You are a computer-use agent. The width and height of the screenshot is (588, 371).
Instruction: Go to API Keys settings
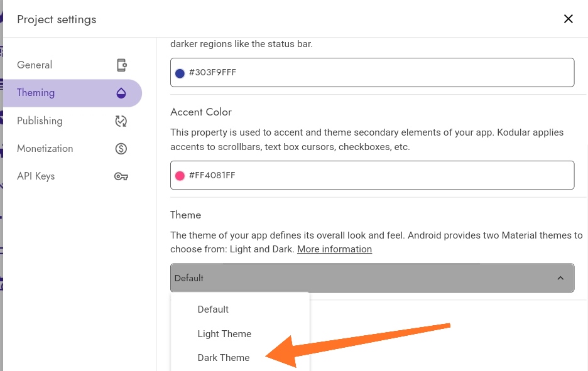point(36,176)
